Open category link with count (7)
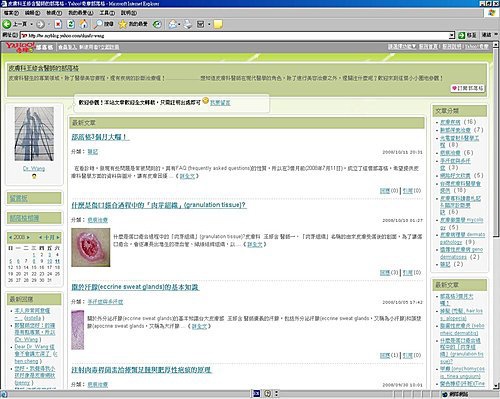This screenshot has height=399, width=500. click(455, 130)
